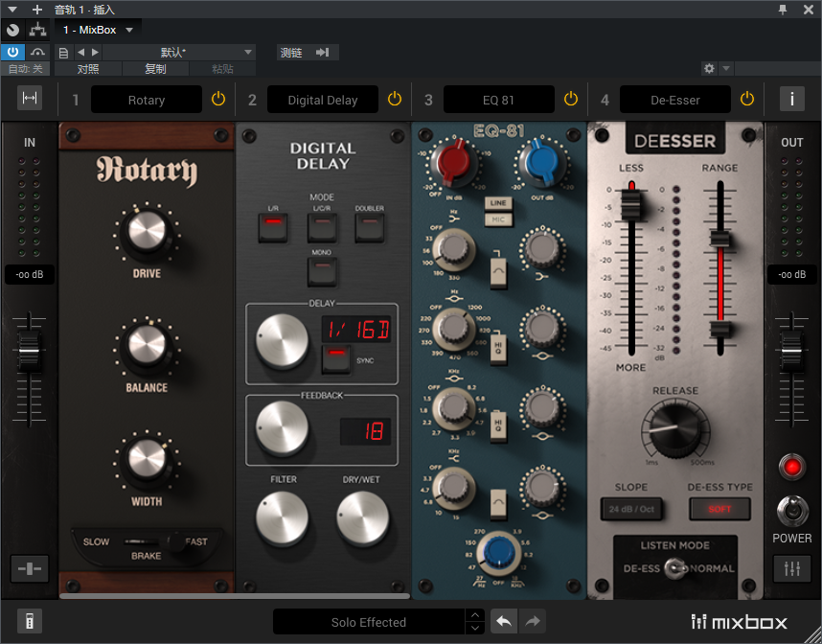Toggle the automation read curve icon
The height and width of the screenshot is (644, 822).
(x=37, y=52)
